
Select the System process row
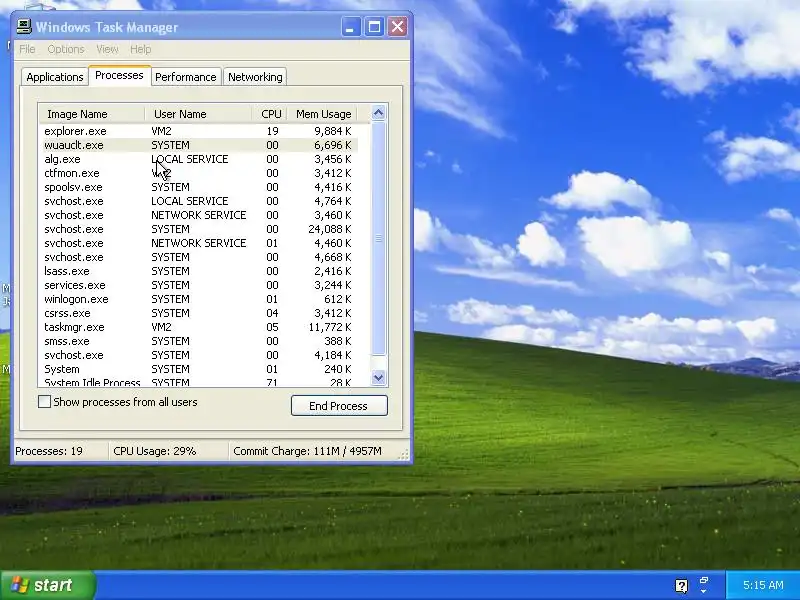(198, 369)
